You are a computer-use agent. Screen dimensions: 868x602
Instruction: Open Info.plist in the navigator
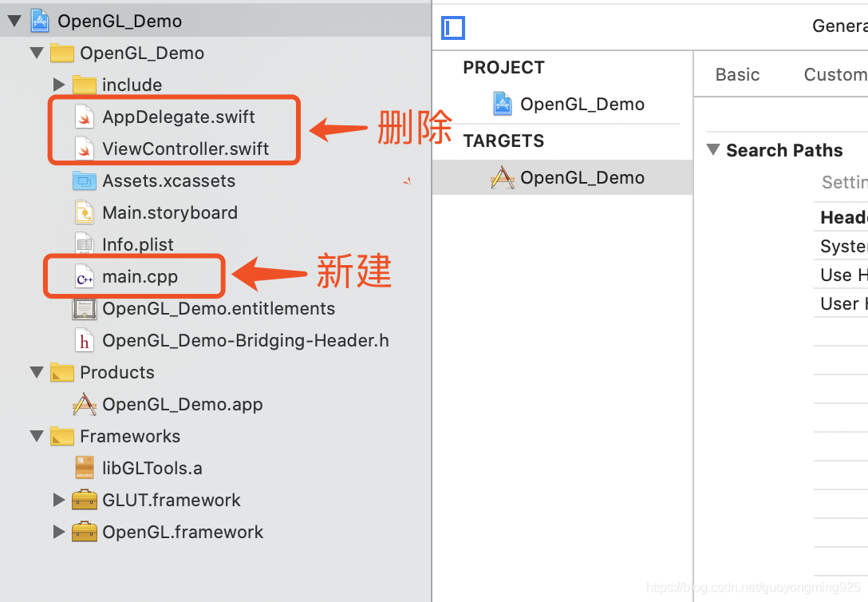coord(137,245)
